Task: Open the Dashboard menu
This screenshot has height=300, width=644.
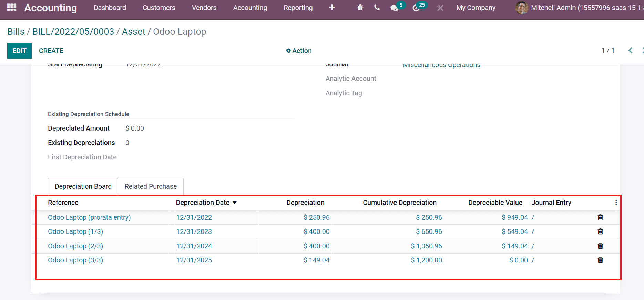Action: [110, 8]
